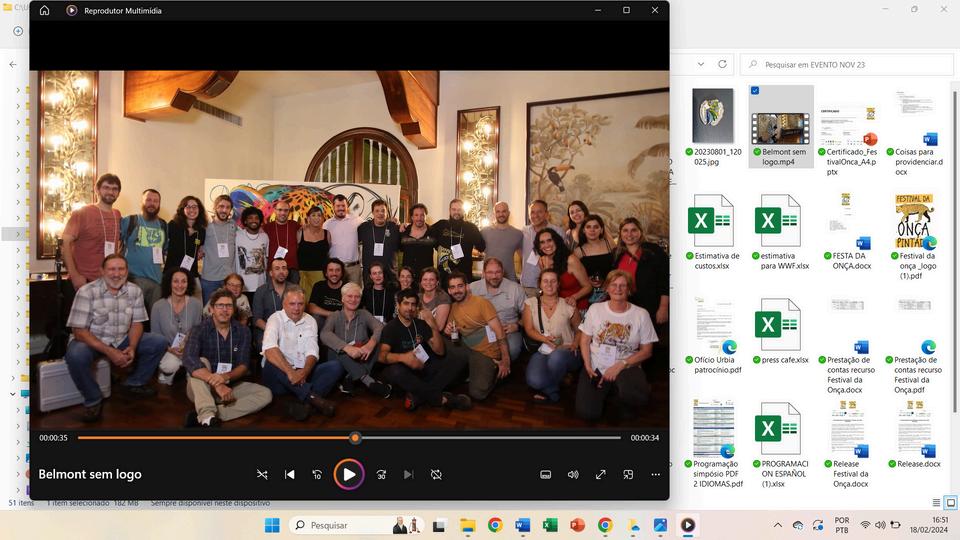Image resolution: width=960 pixels, height=540 pixels.
Task: Select Prestação de contas recurso Festival da Onça.docx
Action: click(x=848, y=345)
